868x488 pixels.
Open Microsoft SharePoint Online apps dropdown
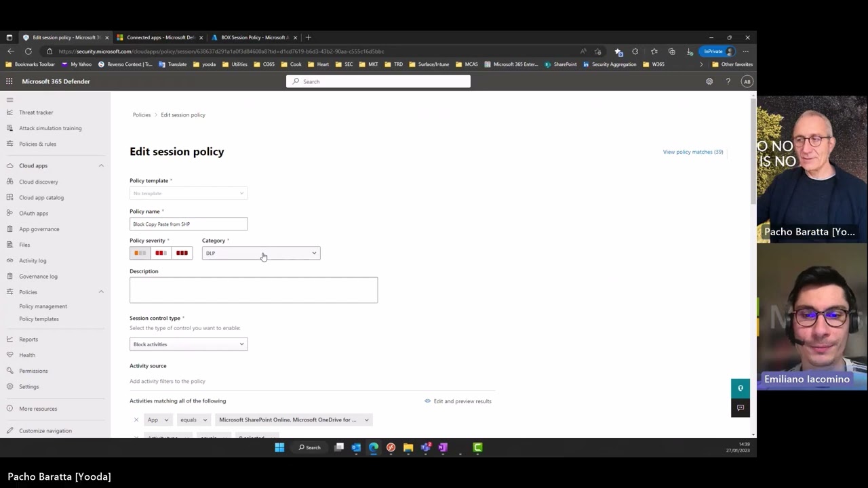pyautogui.click(x=294, y=420)
